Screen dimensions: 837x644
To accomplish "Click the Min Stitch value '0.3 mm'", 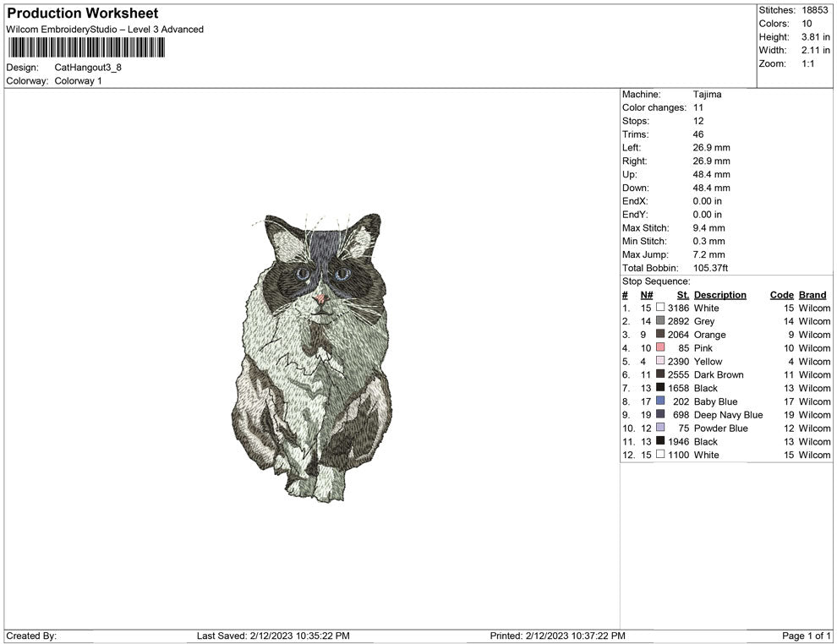I will click(x=708, y=241).
